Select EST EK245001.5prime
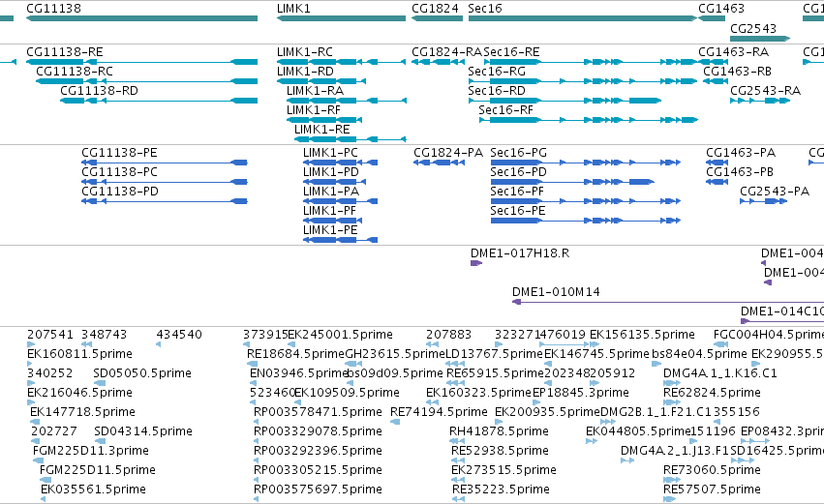 [340, 335]
